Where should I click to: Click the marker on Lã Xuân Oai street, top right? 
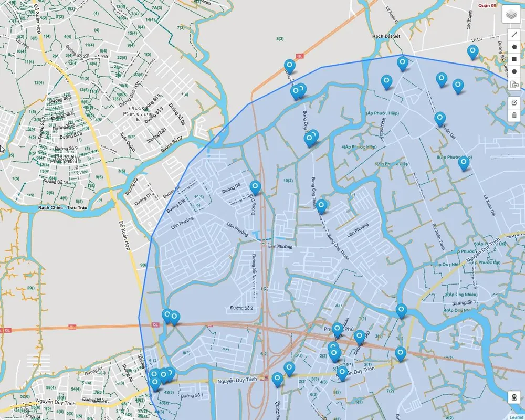click(x=440, y=119)
